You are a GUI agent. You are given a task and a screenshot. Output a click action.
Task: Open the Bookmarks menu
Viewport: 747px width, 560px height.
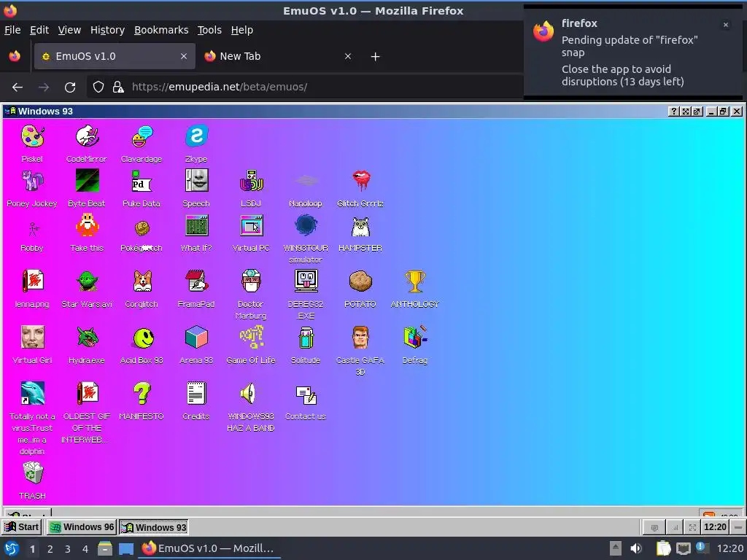pyautogui.click(x=161, y=30)
